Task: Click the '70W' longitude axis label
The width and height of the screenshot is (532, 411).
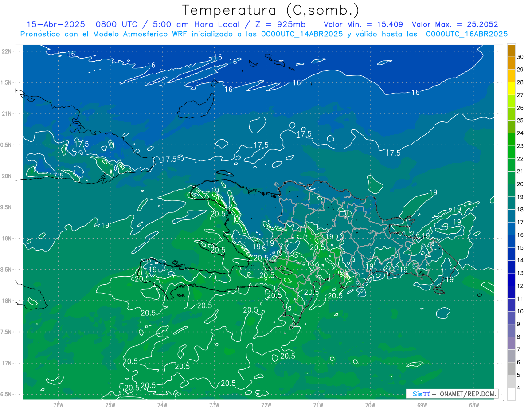Action: click(x=370, y=405)
